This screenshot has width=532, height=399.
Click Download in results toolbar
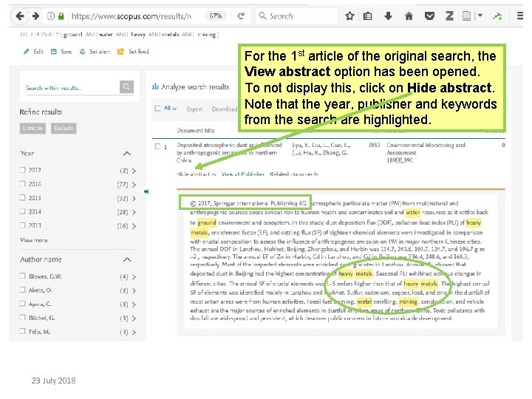(225, 109)
